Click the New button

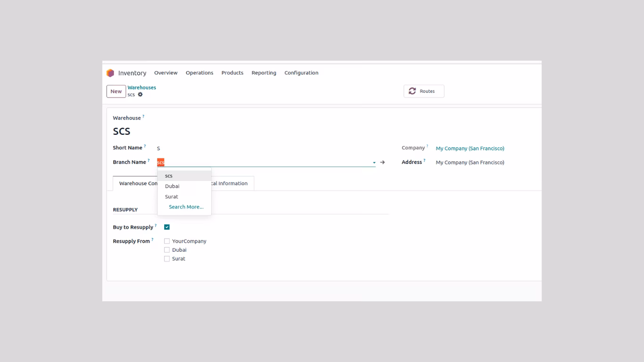click(116, 91)
